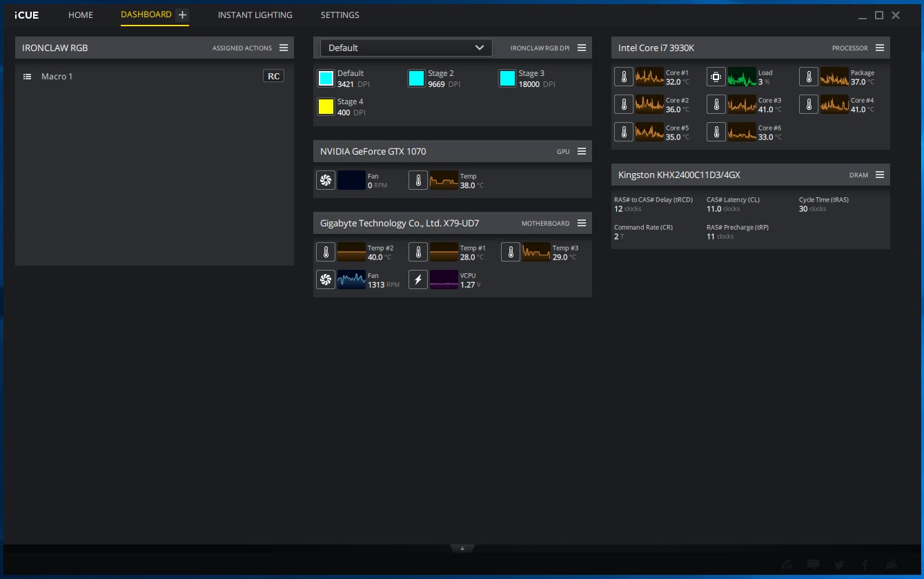Open the Intel Core i7 processor widget menu
The width and height of the screenshot is (924, 579).
[x=880, y=48]
